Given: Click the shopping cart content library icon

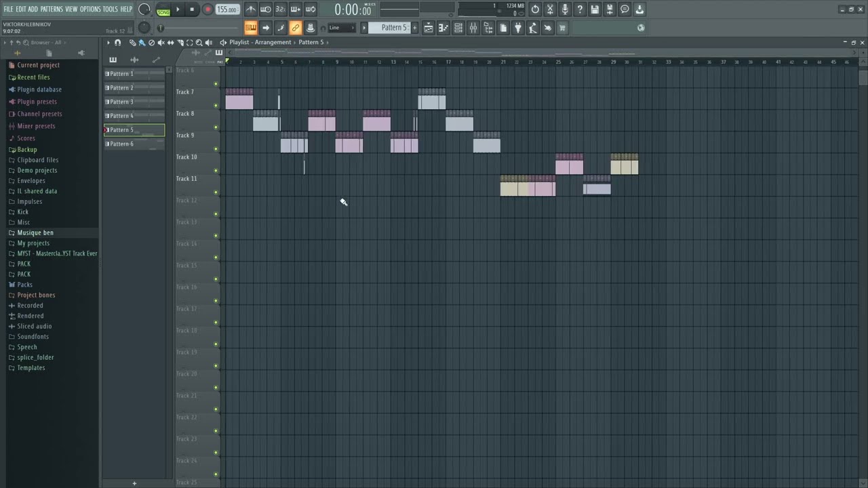Looking at the screenshot, I should [562, 28].
